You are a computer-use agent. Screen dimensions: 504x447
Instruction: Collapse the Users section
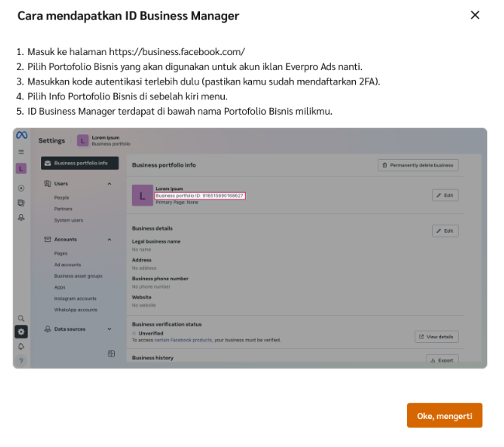pos(109,184)
